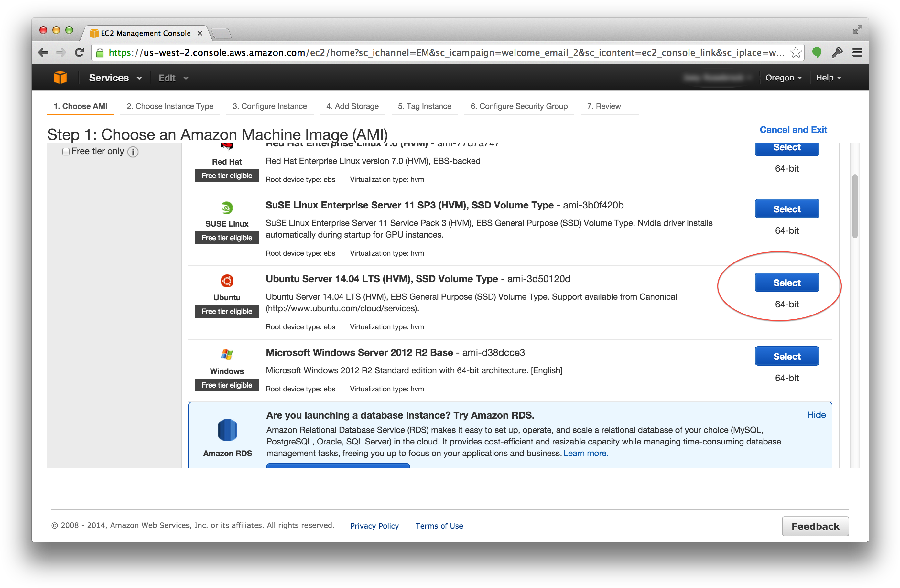Click the Feedback button
Screen dimensions: 900x588
pyautogui.click(x=815, y=526)
